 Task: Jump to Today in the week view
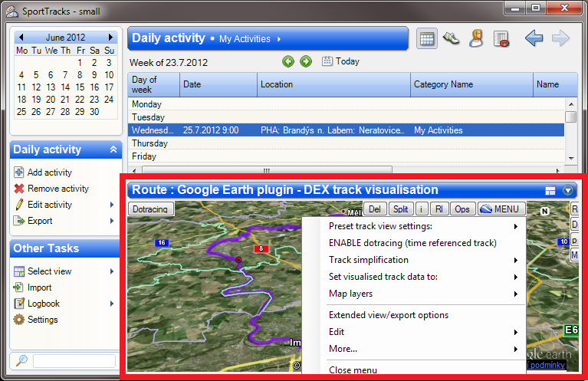coord(340,61)
